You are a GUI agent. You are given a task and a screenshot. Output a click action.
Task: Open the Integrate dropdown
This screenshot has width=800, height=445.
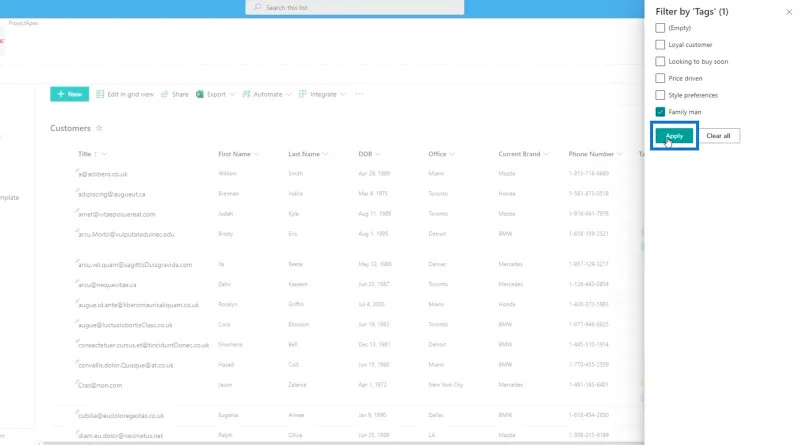click(x=322, y=94)
